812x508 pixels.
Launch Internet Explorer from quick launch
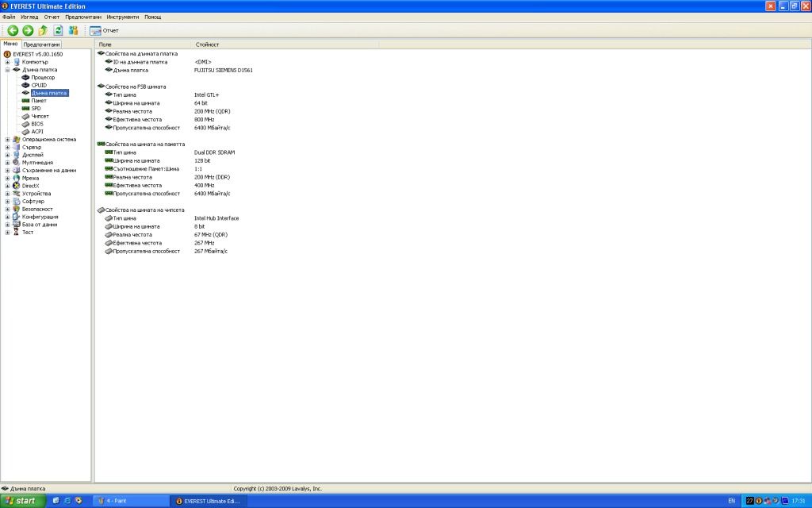(67, 501)
